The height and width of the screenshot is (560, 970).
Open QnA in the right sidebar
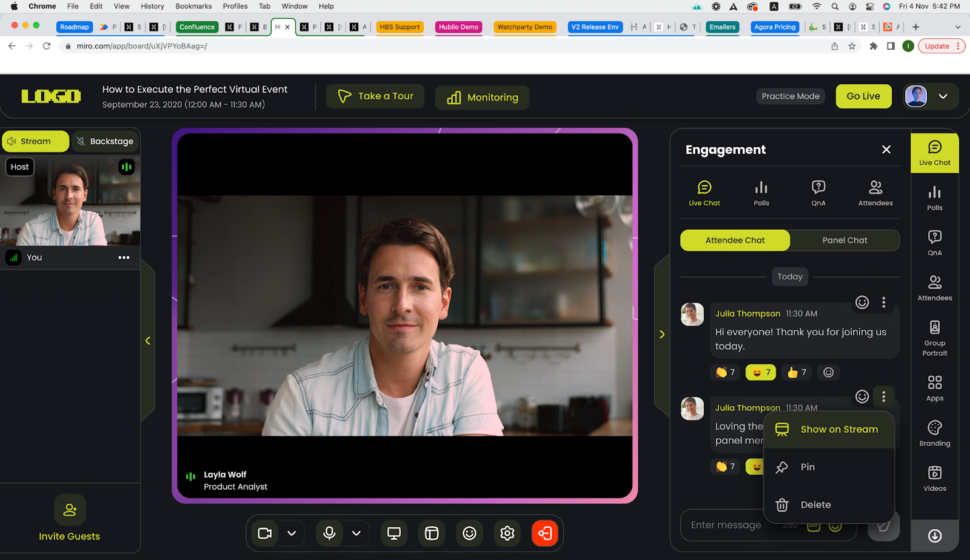click(x=934, y=243)
